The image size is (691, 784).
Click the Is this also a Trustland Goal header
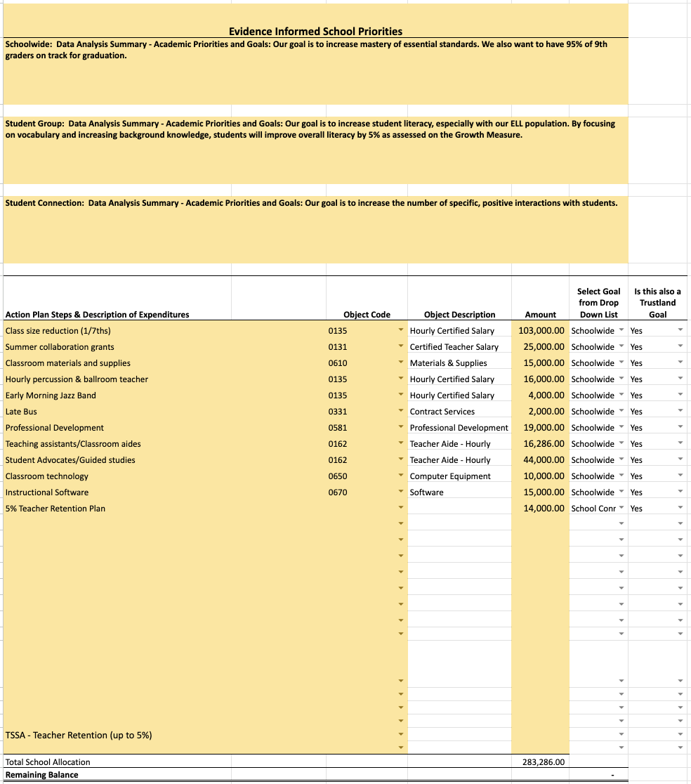coord(657,303)
